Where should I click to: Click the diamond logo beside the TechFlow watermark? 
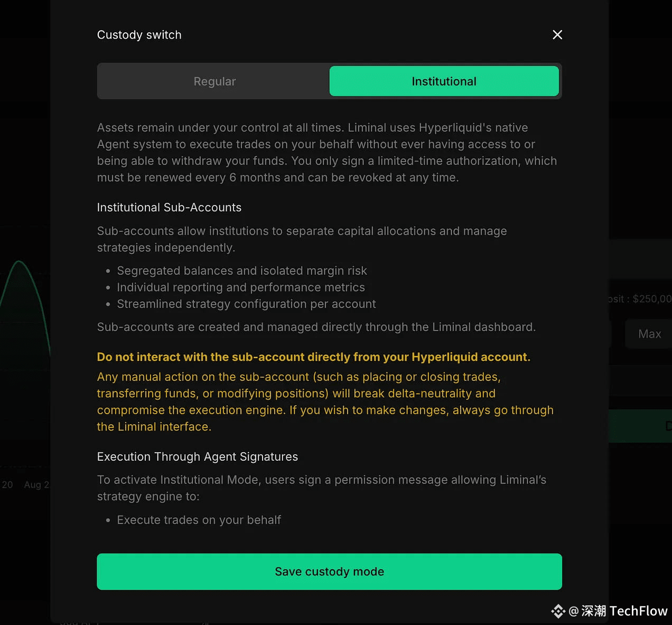pyautogui.click(x=558, y=611)
